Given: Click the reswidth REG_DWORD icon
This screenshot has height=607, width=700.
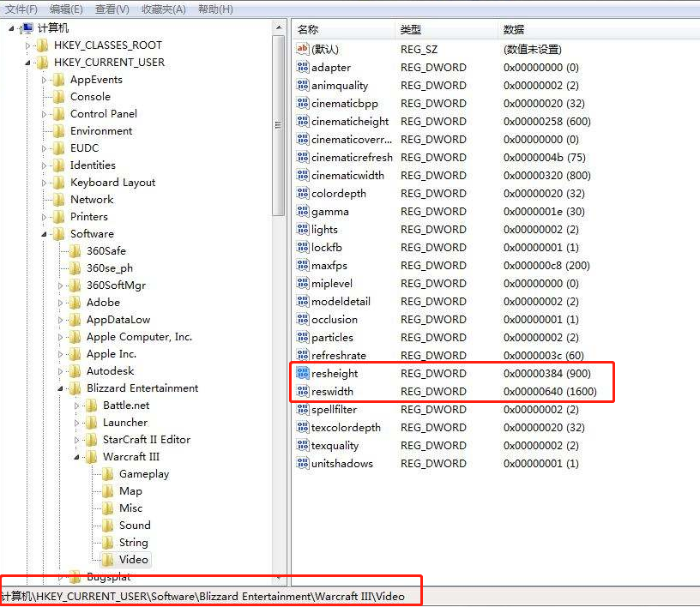Looking at the screenshot, I should (x=302, y=391).
